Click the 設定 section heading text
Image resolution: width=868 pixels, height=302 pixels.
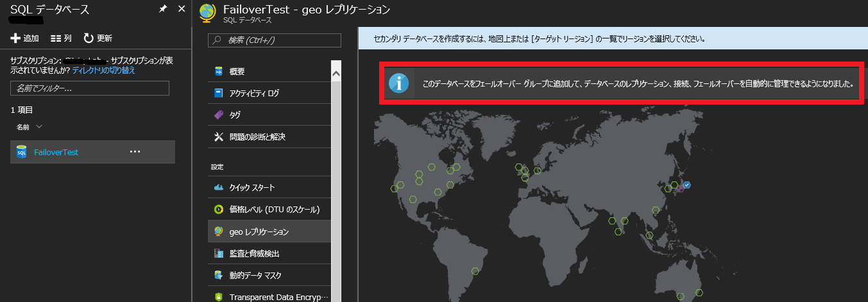pos(217,167)
